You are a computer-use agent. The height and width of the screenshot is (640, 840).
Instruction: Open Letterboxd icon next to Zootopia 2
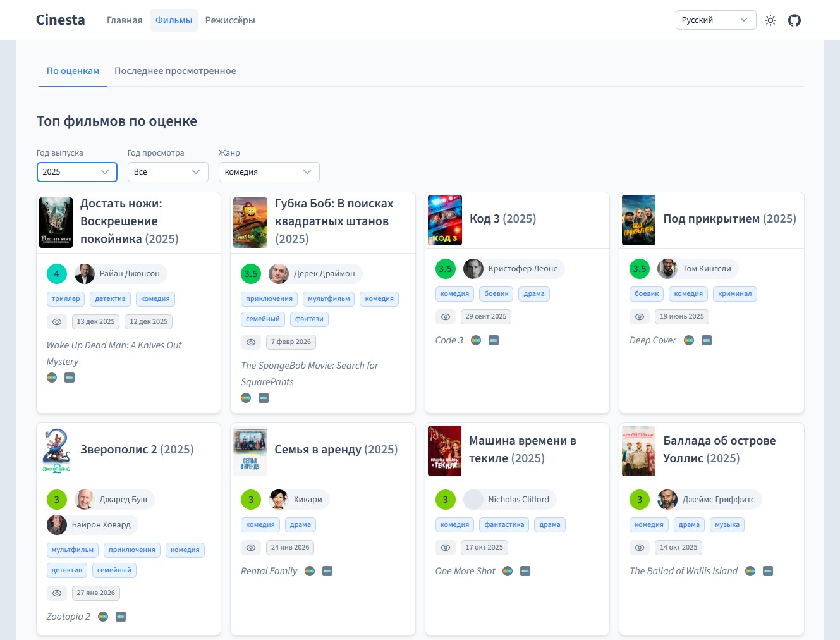(x=103, y=617)
